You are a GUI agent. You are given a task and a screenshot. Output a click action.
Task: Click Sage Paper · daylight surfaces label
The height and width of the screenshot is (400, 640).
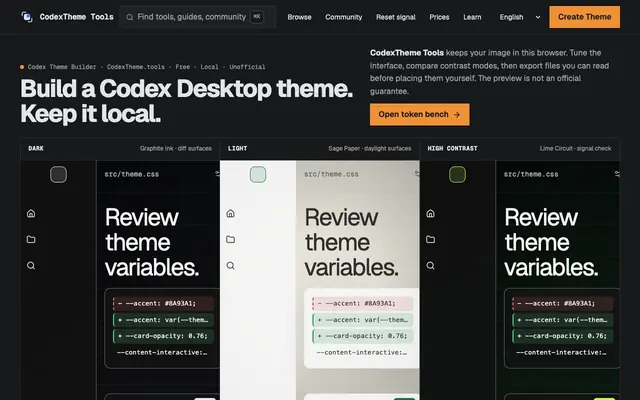[370, 149]
